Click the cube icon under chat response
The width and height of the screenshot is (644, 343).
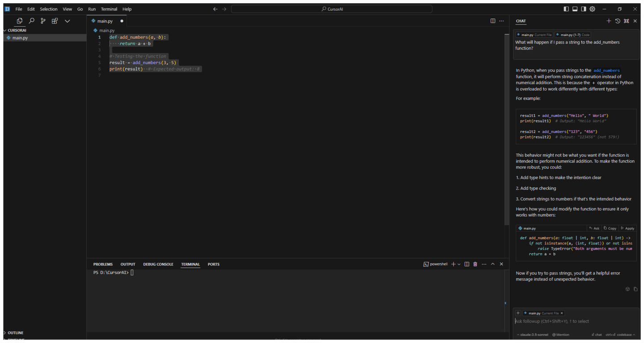(x=627, y=289)
